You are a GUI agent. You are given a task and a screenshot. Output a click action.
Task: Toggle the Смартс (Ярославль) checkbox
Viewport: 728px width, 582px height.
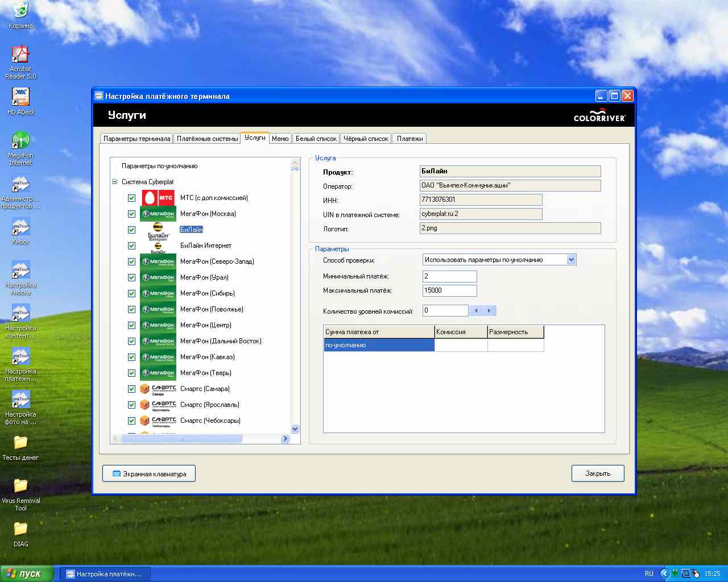click(131, 405)
